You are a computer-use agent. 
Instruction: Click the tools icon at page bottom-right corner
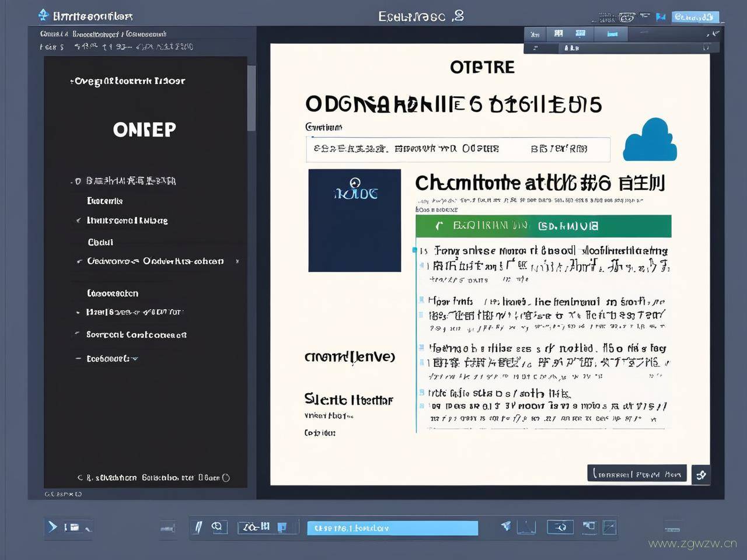tap(701, 475)
